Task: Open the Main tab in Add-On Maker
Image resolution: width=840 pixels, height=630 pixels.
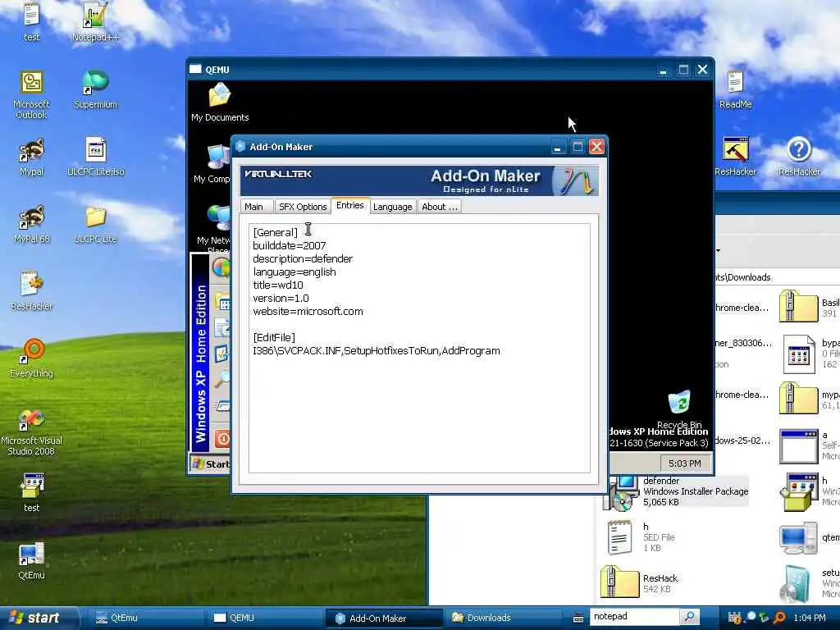Action: (254, 207)
